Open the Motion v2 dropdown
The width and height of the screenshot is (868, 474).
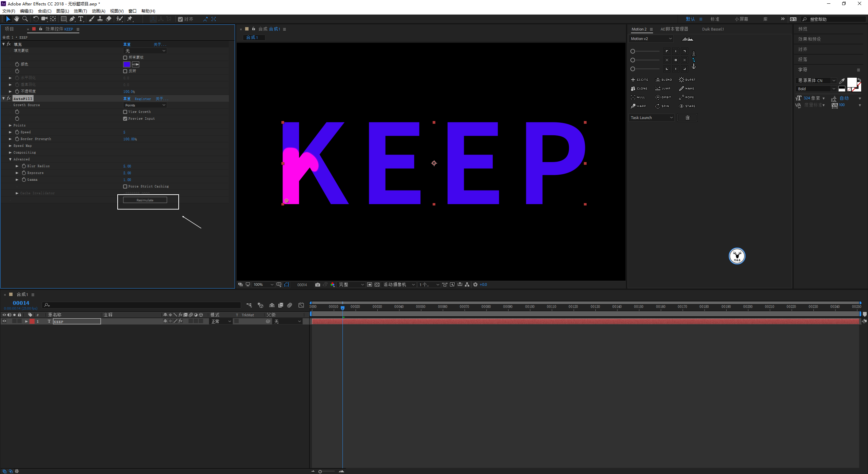(651, 39)
